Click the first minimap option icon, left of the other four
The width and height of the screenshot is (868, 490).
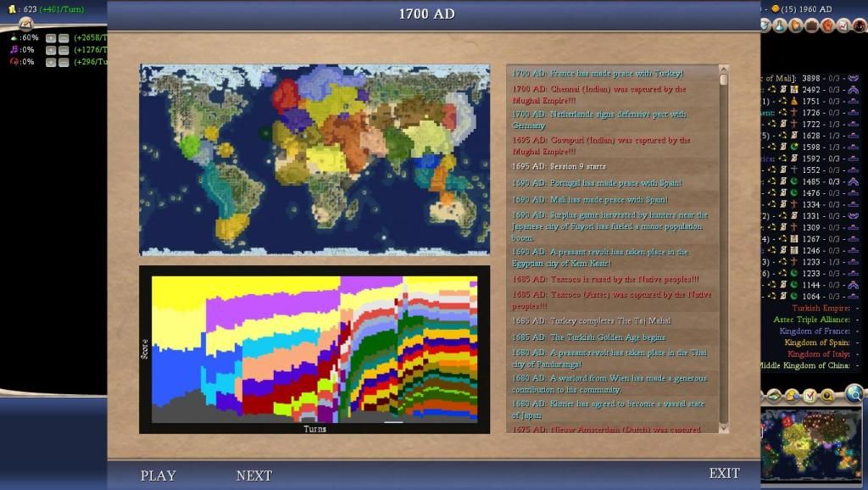(x=775, y=396)
